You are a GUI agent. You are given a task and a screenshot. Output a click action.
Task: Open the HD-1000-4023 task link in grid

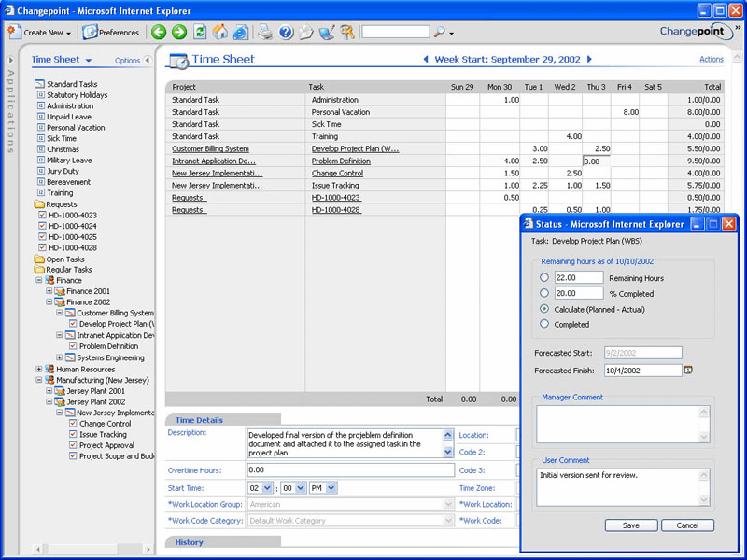pos(336,198)
